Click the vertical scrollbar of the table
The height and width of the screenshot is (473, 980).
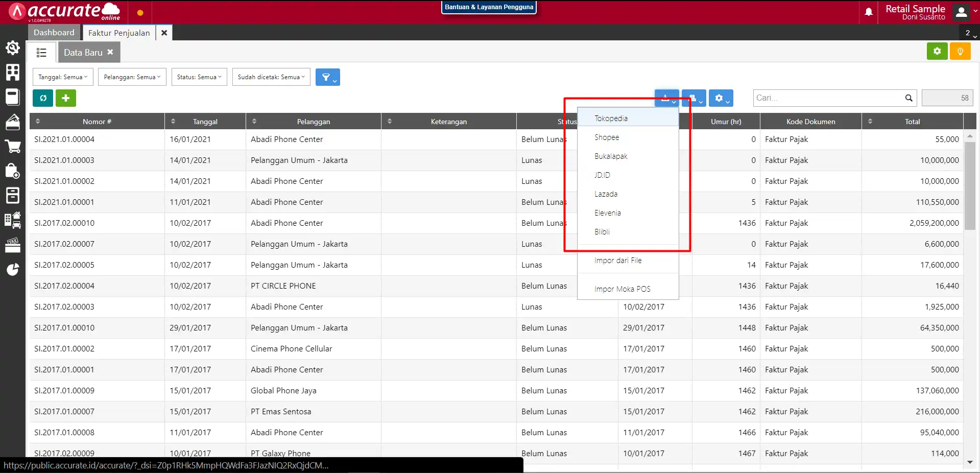coord(970,186)
